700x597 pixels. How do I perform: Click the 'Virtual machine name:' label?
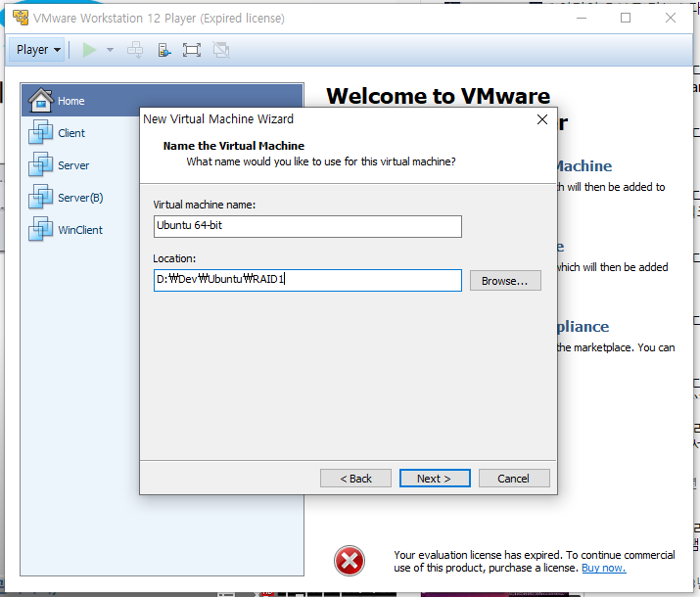point(204,205)
